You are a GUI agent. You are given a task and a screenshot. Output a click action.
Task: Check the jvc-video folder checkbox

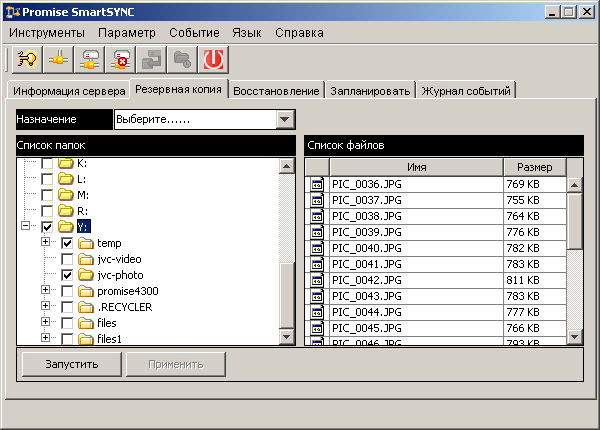(67, 259)
